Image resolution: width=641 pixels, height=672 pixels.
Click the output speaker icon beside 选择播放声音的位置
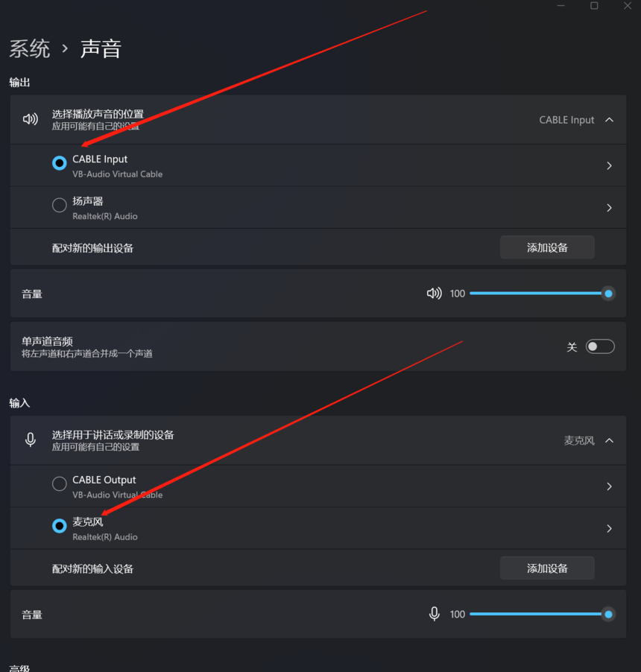31,119
